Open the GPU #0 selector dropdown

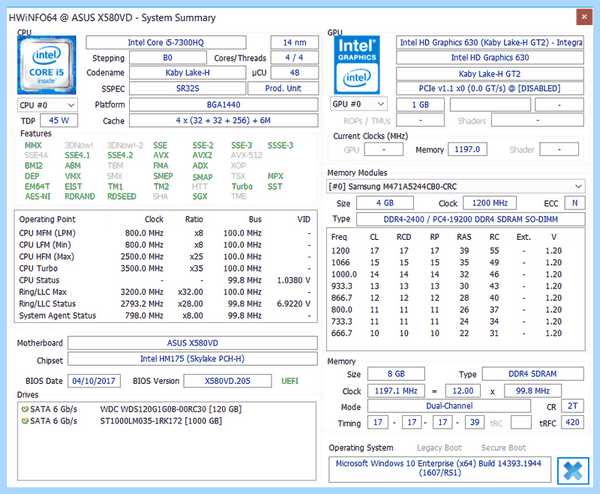pyautogui.click(x=359, y=104)
